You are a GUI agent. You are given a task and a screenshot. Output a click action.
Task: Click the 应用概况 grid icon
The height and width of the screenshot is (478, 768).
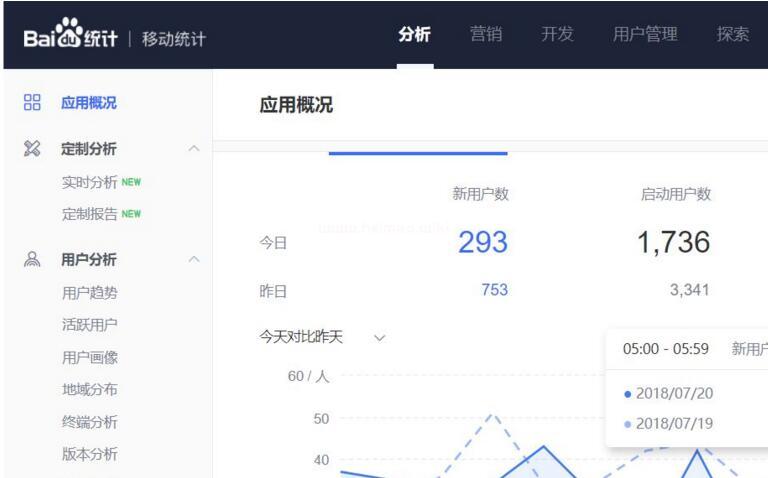(32, 103)
